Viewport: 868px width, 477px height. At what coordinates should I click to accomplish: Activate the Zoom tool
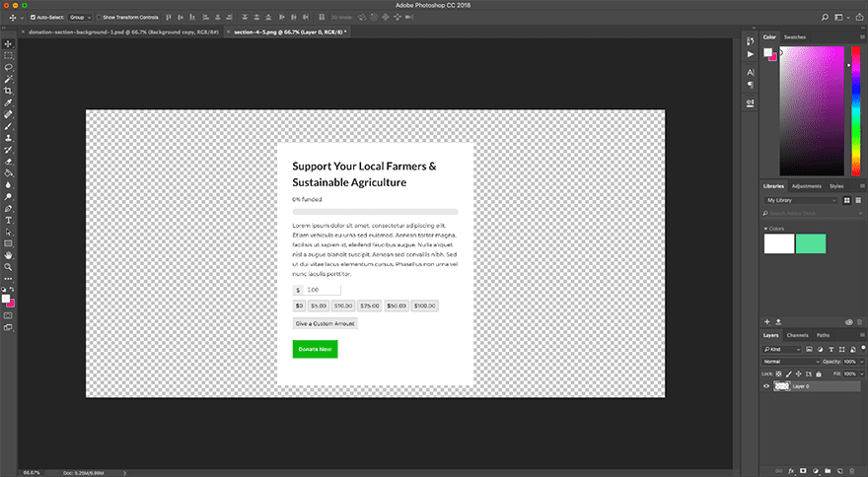(8, 266)
